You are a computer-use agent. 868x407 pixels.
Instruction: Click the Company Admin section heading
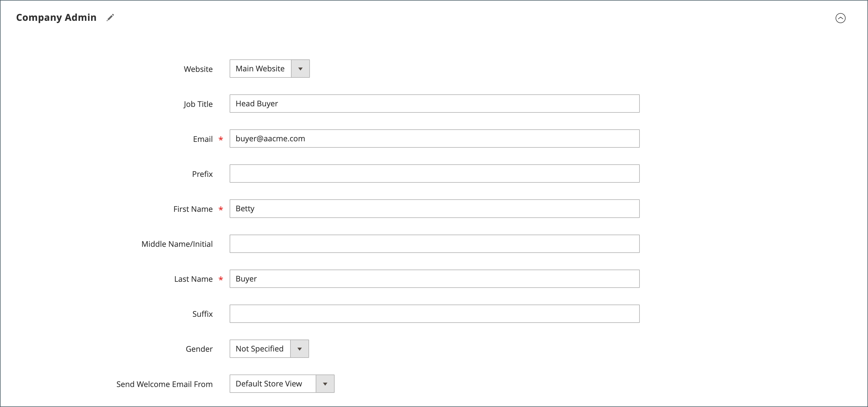56,17
